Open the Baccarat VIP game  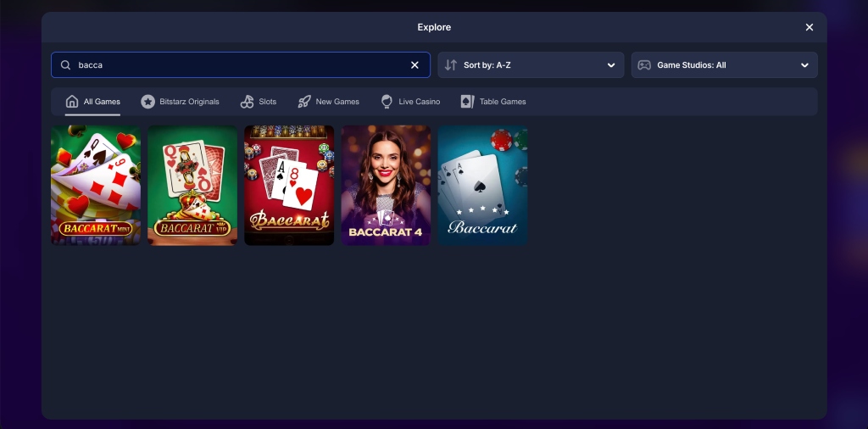(192, 185)
